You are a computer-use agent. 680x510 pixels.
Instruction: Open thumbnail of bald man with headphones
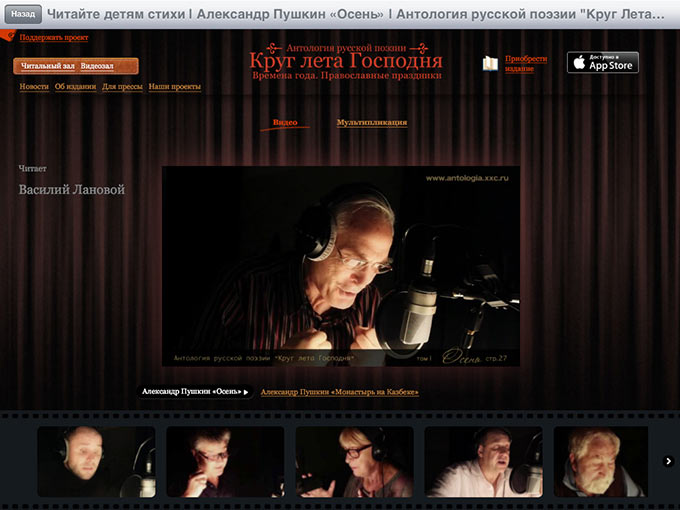click(96, 461)
